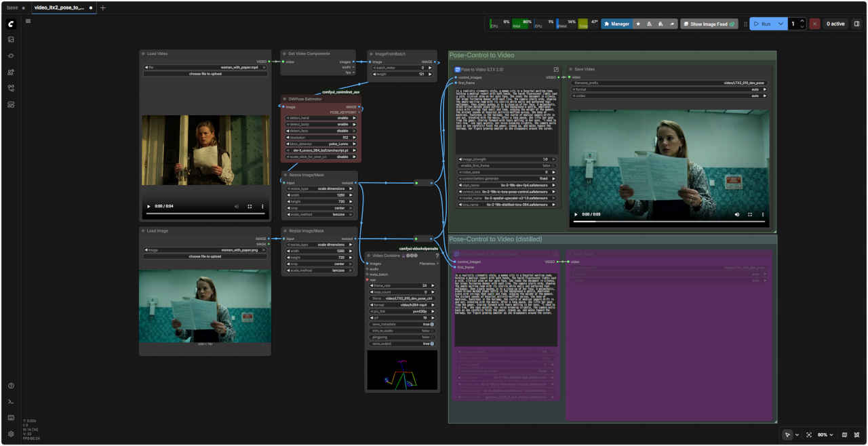Screen dimensions: 868x446
Task: Mute the Save Video preview audio
Action: pos(737,214)
